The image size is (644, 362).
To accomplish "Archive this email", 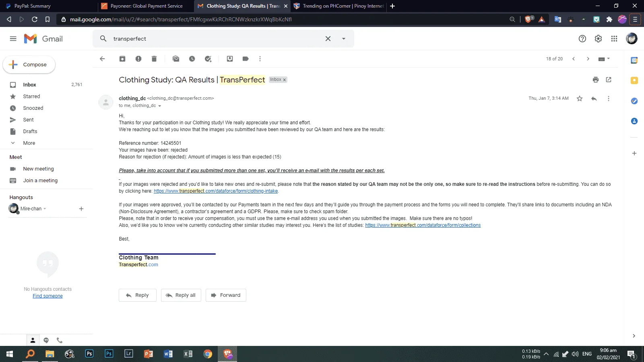I will pos(122,59).
